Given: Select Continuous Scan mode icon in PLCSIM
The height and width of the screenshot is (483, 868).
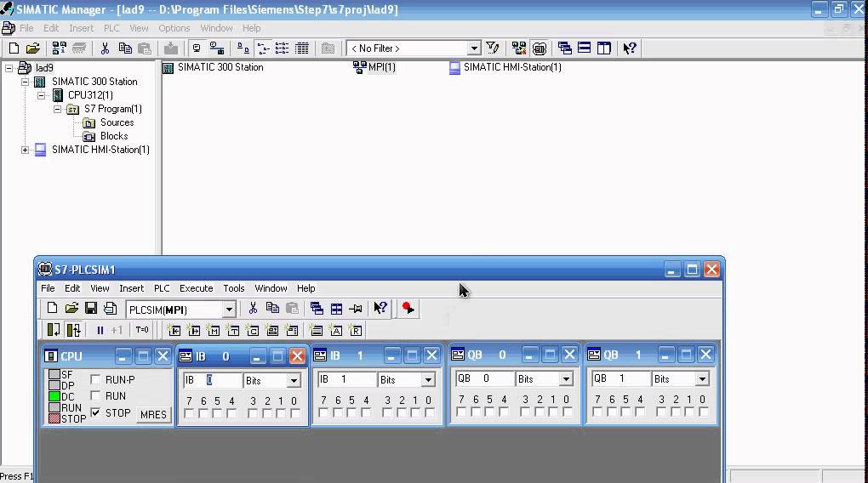Looking at the screenshot, I should tap(73, 330).
